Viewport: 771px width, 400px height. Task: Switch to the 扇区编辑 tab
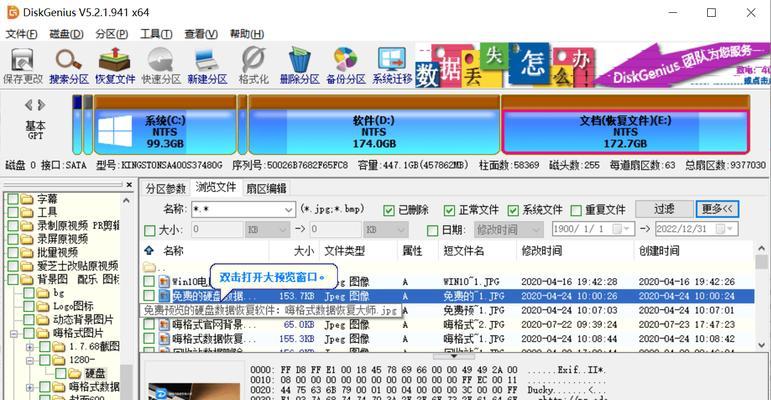click(x=266, y=188)
